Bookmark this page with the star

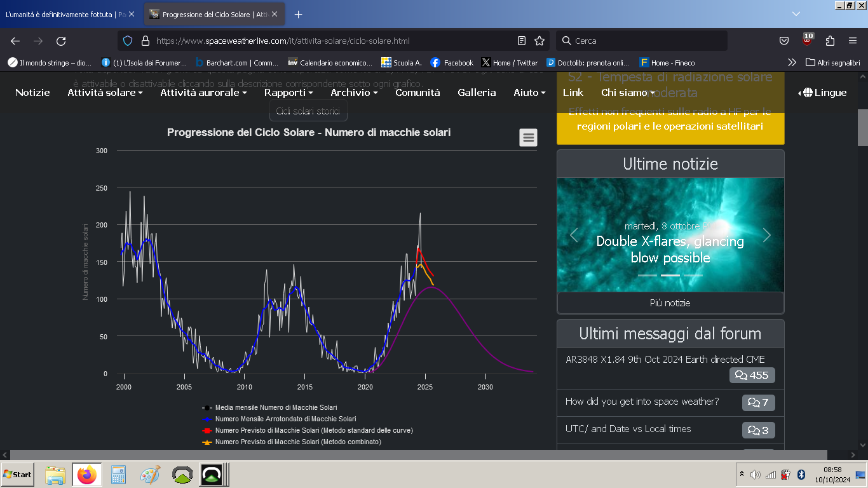click(539, 41)
